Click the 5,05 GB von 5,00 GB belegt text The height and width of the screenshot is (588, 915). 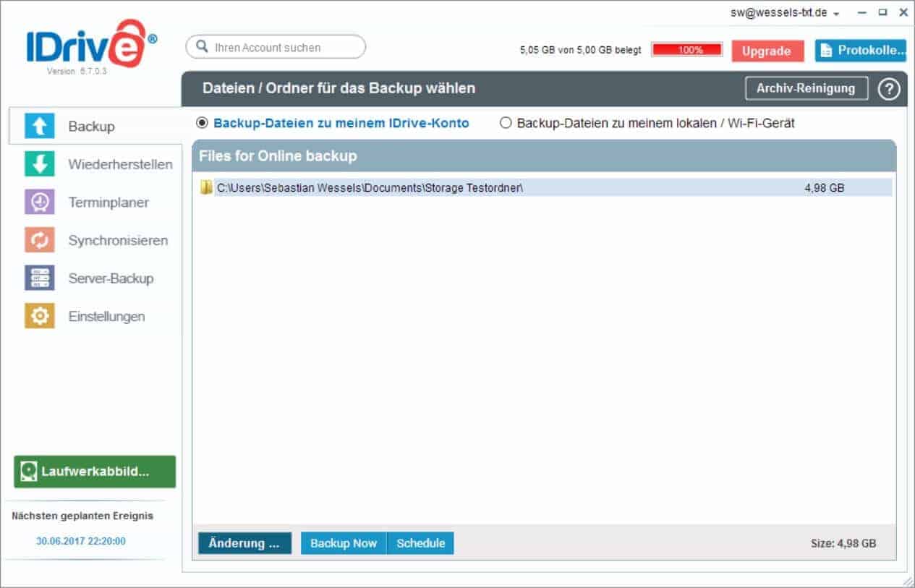point(580,50)
